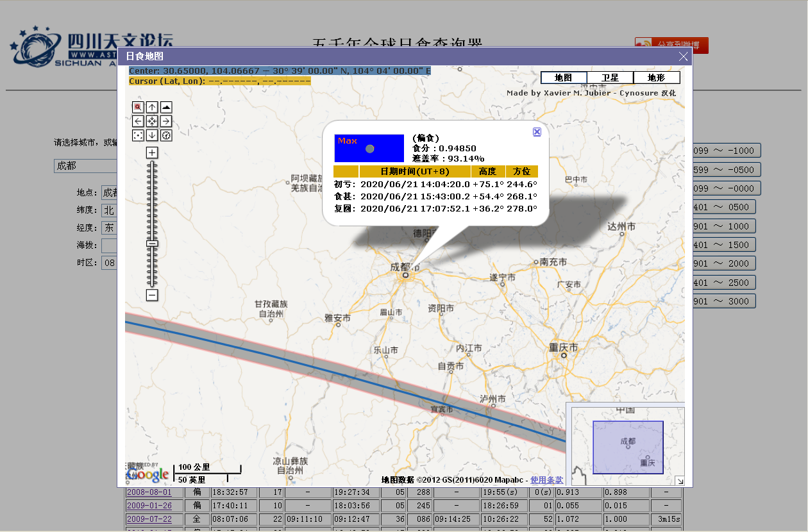Click the clock icon in map controls
808x532 pixels.
tap(166, 135)
